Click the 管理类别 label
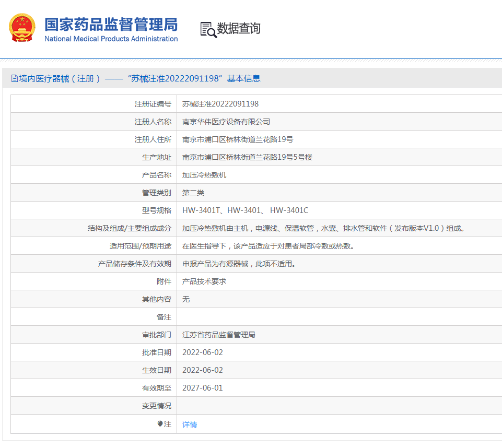 [x=157, y=193]
